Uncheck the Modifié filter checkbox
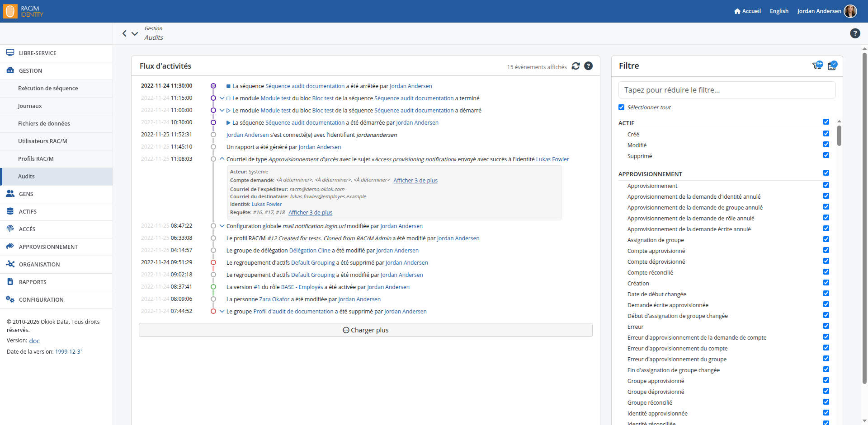 pos(826,145)
